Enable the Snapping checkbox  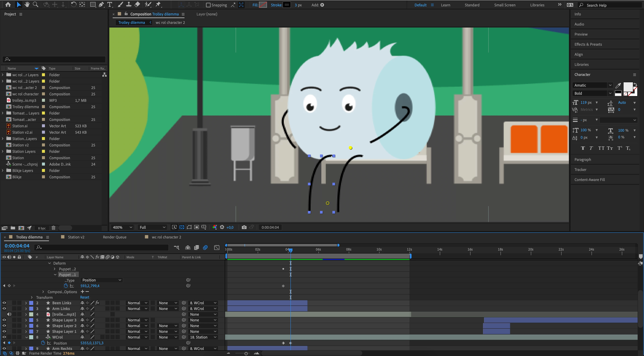[208, 5]
